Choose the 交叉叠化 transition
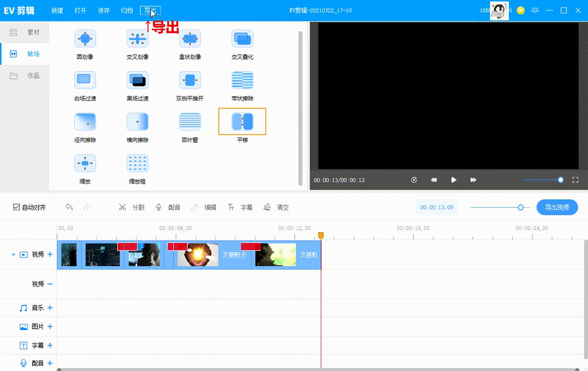The width and height of the screenshot is (588, 371). (242, 39)
